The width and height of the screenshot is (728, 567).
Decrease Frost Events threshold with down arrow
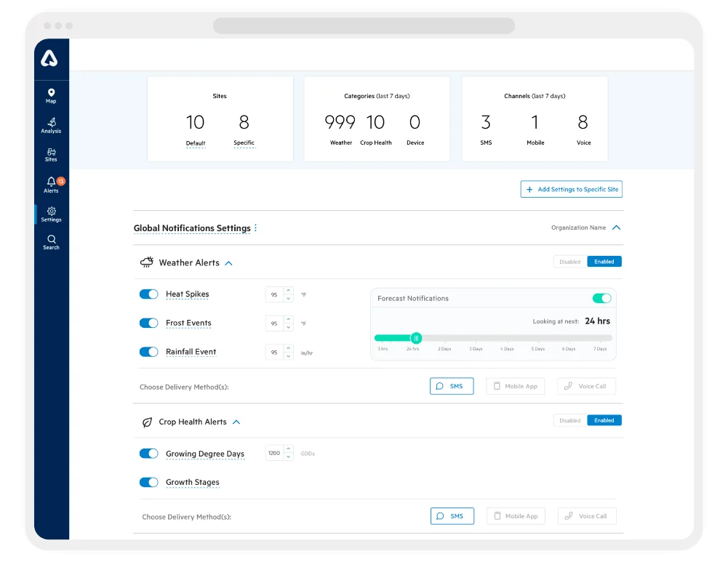click(288, 327)
